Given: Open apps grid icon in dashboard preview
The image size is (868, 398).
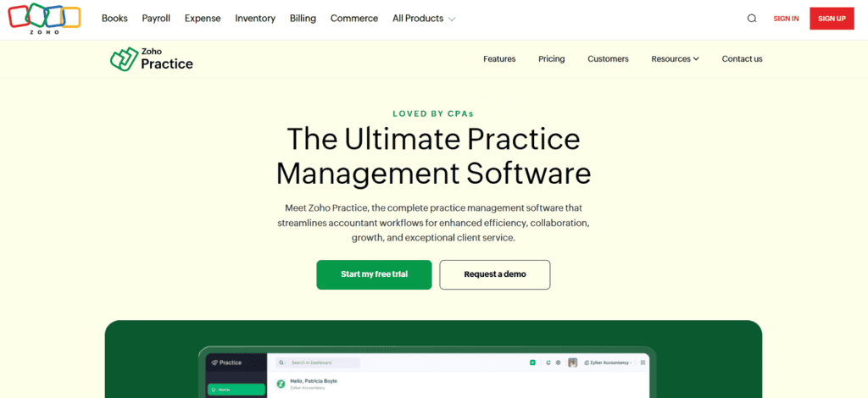Looking at the screenshot, I should point(643,362).
